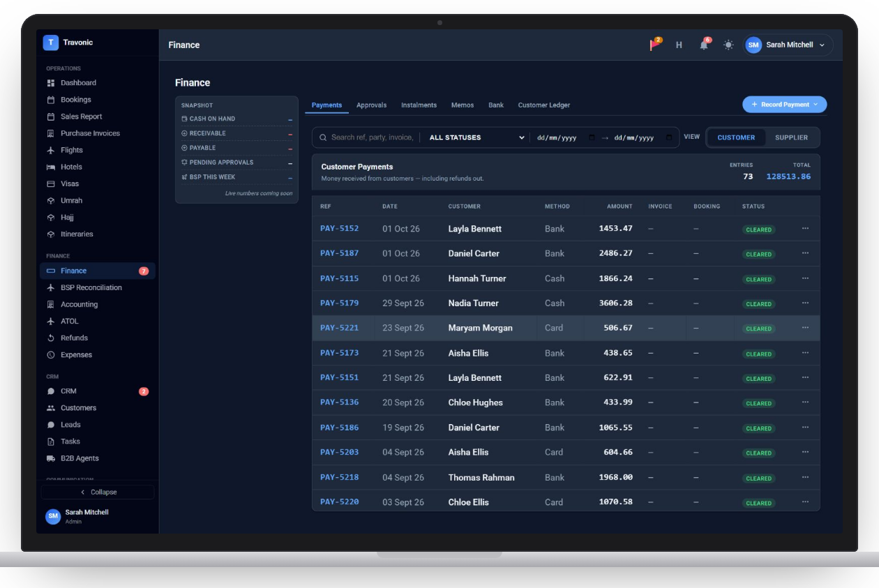Open row actions menu for PAY-5152

pos(805,228)
